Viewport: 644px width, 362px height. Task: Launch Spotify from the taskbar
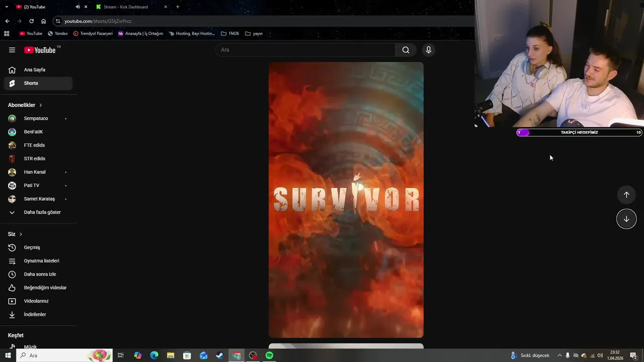coord(269,355)
